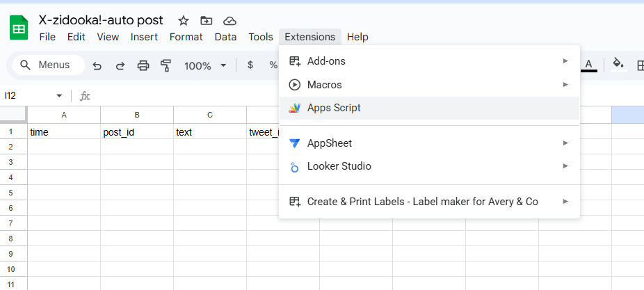Screen dimensions: 644x290
Task: Undo the last action
Action: pyautogui.click(x=97, y=65)
